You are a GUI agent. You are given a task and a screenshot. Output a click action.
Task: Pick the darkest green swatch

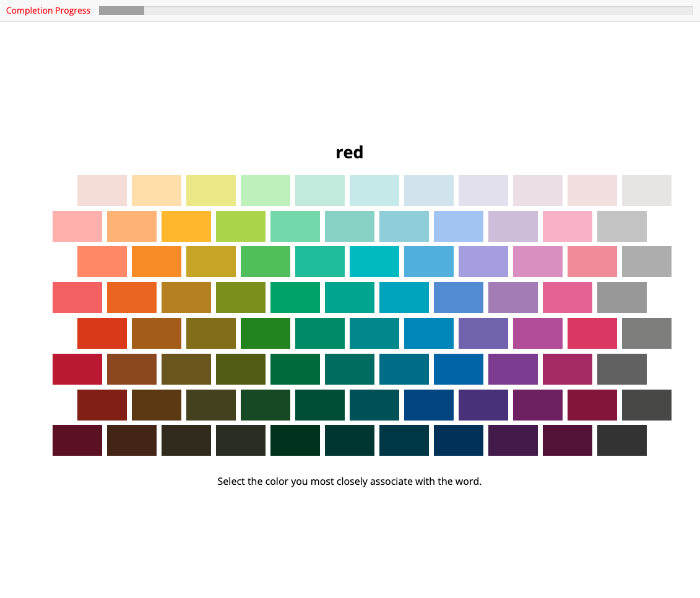coord(295,440)
